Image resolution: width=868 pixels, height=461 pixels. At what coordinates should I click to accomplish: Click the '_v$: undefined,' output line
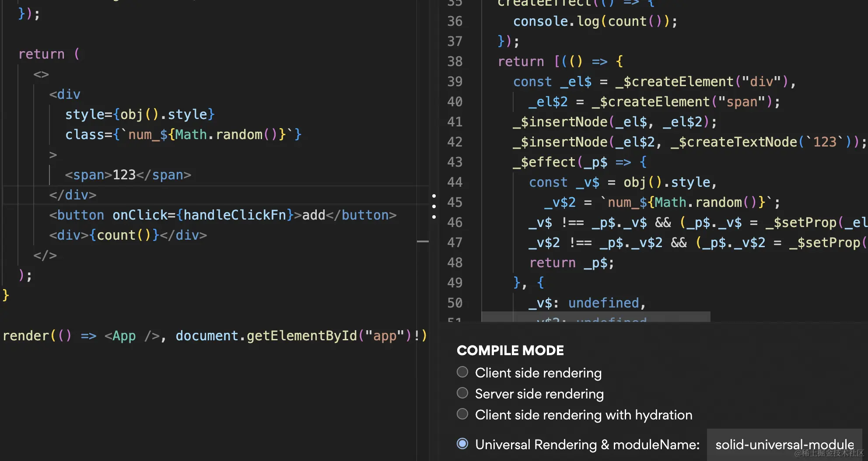pos(588,303)
